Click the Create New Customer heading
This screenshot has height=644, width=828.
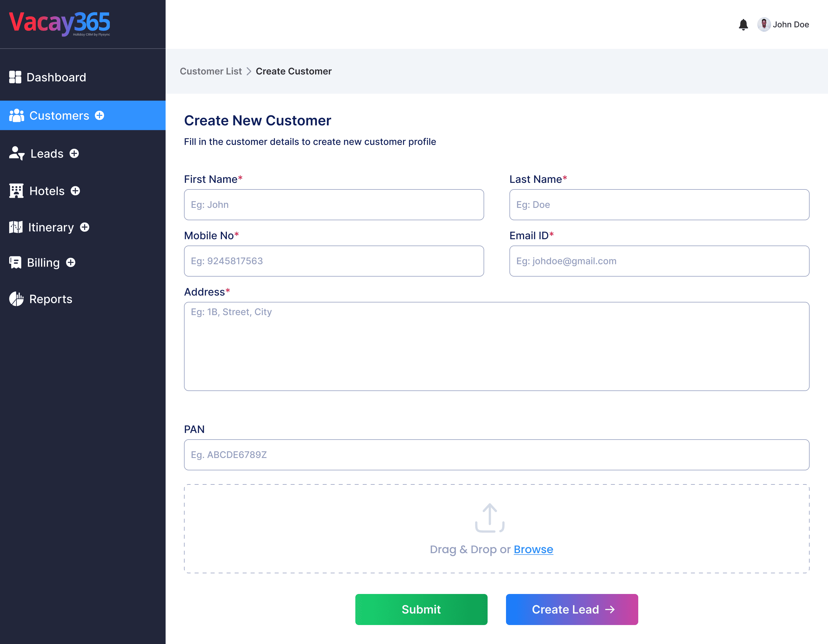coord(257,120)
